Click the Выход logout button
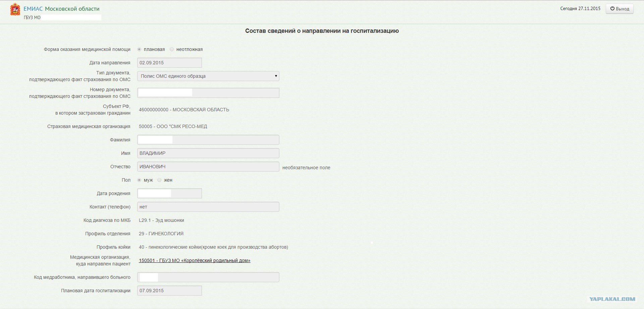The width and height of the screenshot is (644, 309). point(620,9)
